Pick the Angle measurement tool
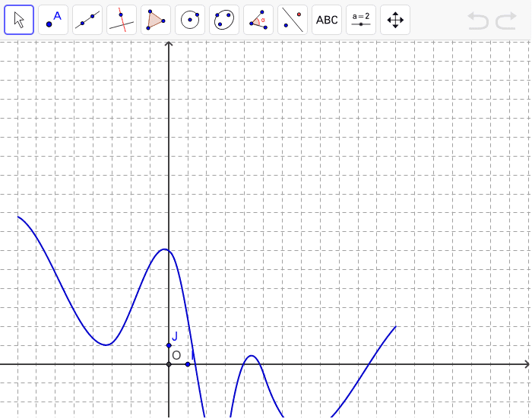 (x=258, y=20)
